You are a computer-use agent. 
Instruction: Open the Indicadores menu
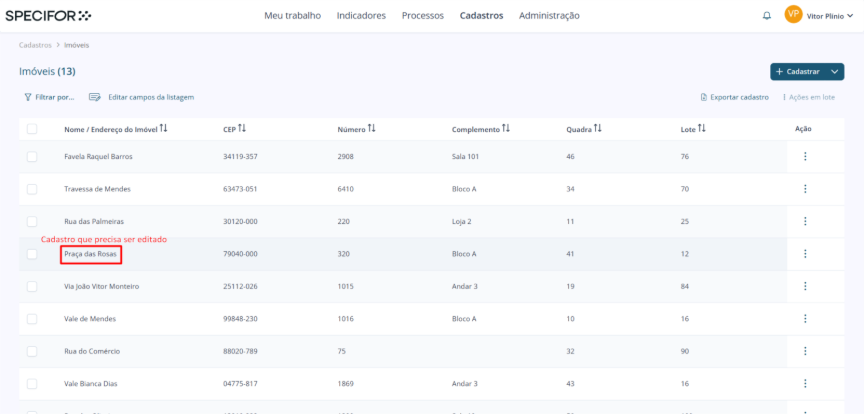pos(361,16)
